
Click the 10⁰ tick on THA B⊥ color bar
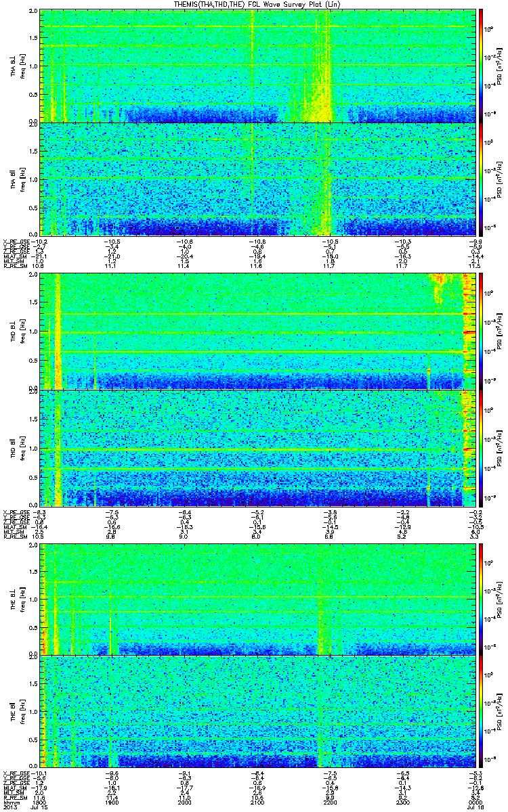coord(489,30)
